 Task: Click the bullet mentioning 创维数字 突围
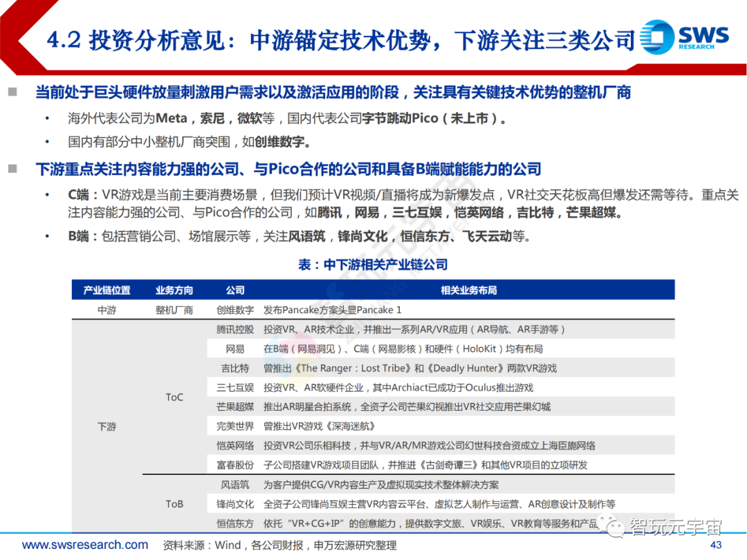coord(190,142)
